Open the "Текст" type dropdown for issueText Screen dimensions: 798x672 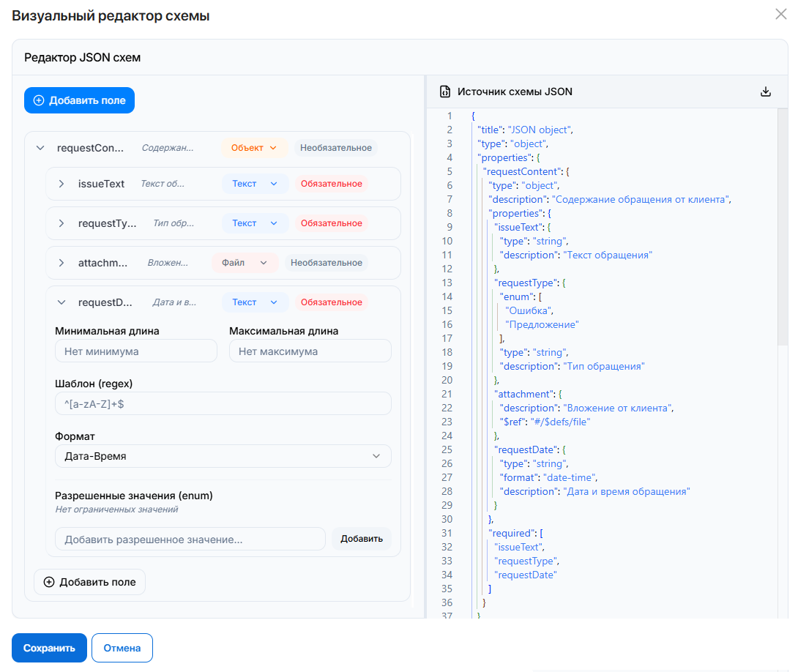coord(255,184)
